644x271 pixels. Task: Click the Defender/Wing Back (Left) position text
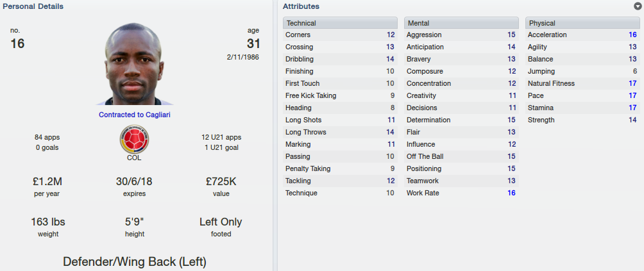(134, 261)
